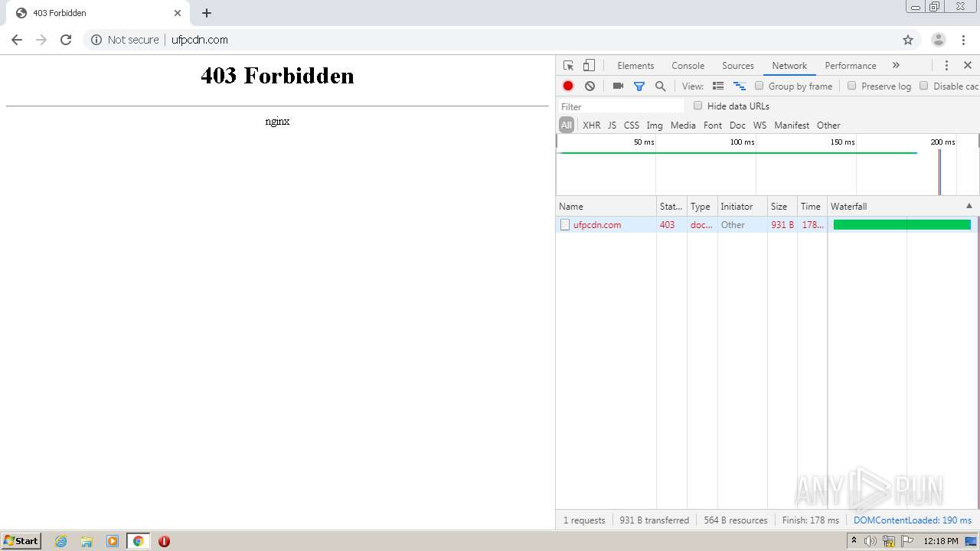This screenshot has height=551, width=980.
Task: Filter requests by WS
Action: click(759, 126)
